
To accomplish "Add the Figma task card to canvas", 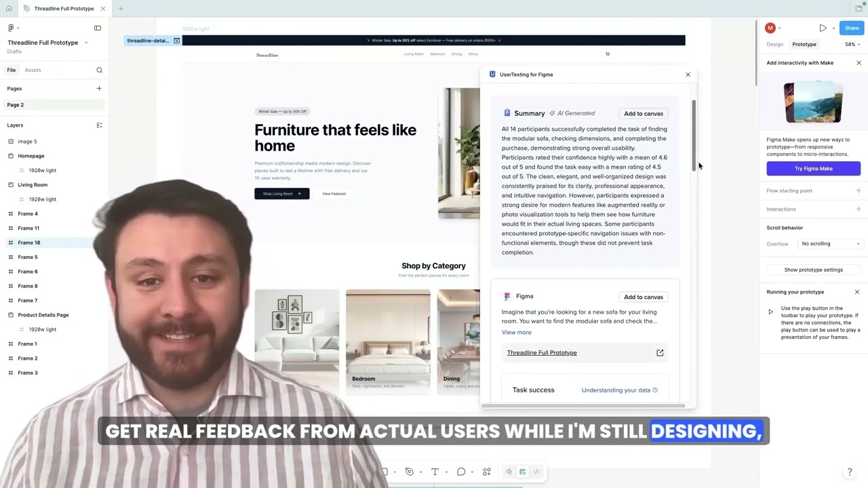I will [x=644, y=297].
